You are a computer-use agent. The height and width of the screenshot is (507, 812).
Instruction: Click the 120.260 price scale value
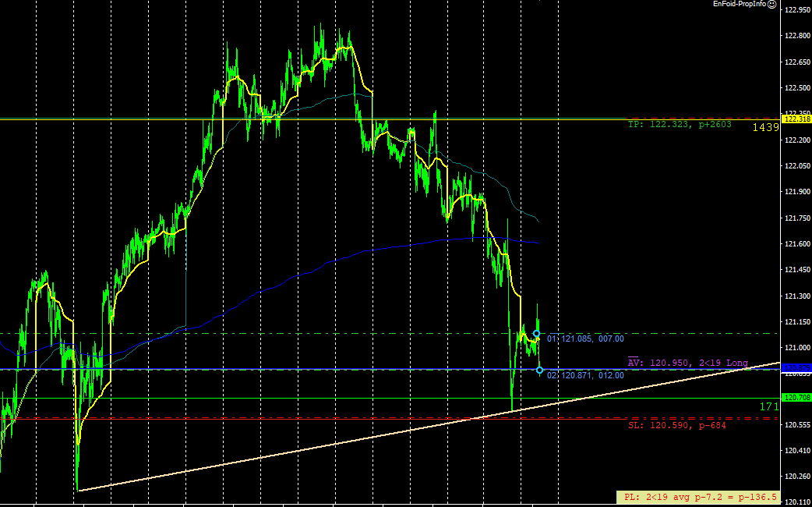pyautogui.click(x=798, y=476)
